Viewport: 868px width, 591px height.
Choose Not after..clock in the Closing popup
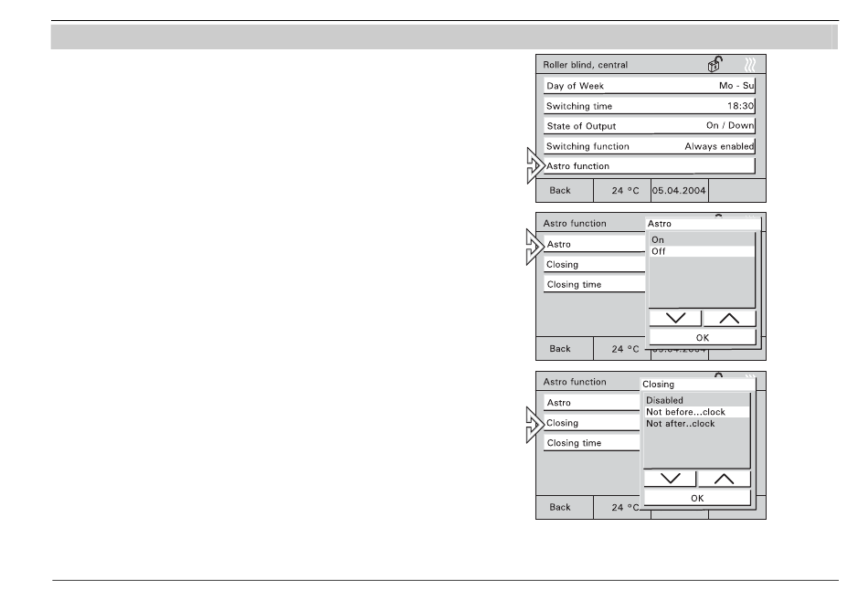[x=697, y=423]
